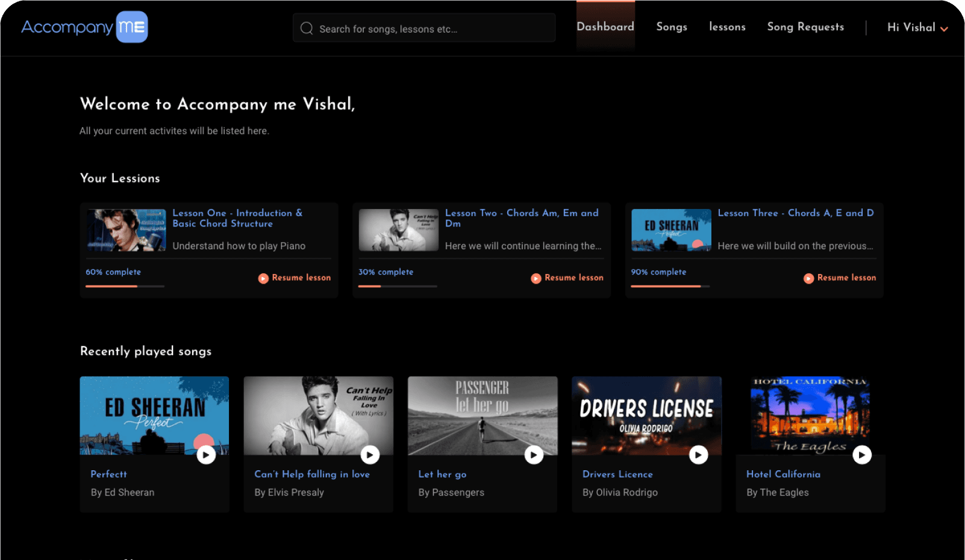Click play icon beside Lesson Three resume

808,278
